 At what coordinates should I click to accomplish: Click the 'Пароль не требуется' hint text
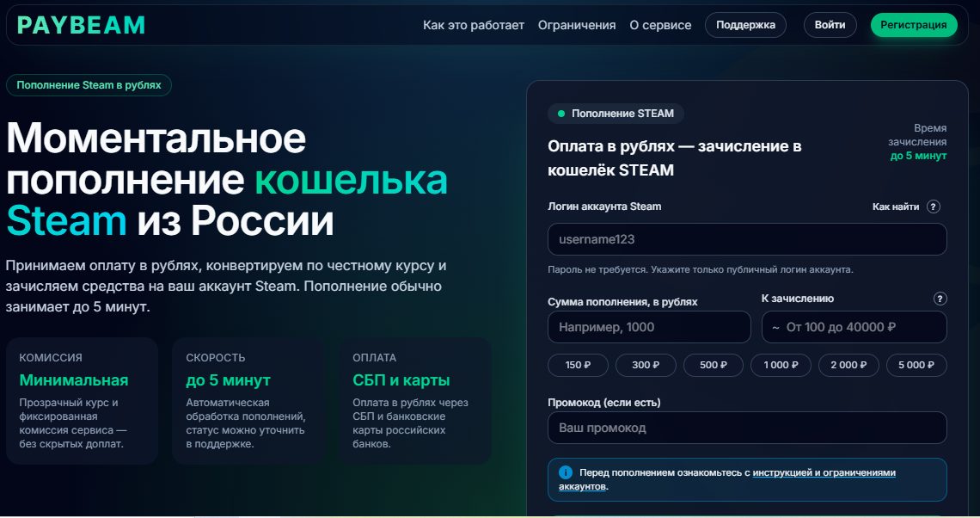[x=700, y=269]
